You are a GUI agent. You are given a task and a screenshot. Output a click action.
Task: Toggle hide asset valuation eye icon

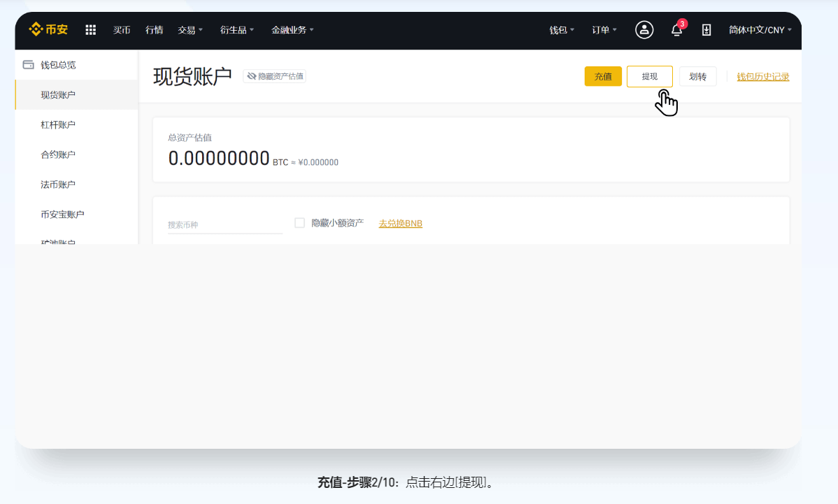(252, 76)
